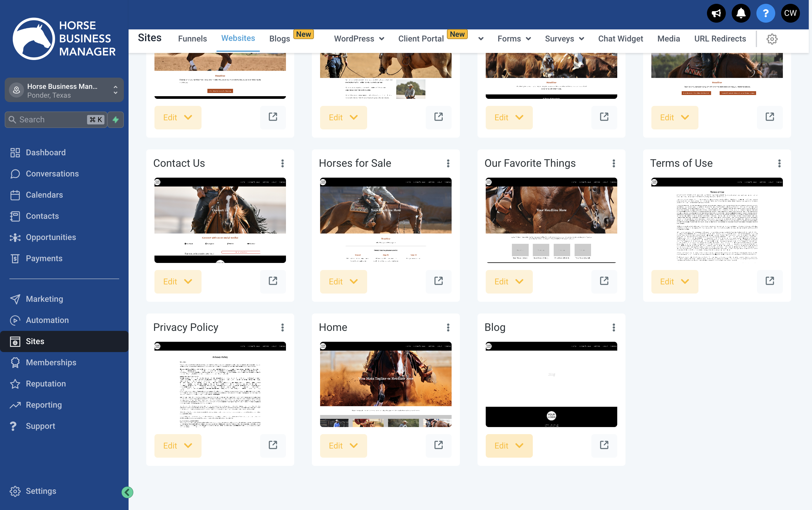Click the Our Favorite Things thumbnail
This screenshot has height=510, width=812.
click(x=551, y=220)
